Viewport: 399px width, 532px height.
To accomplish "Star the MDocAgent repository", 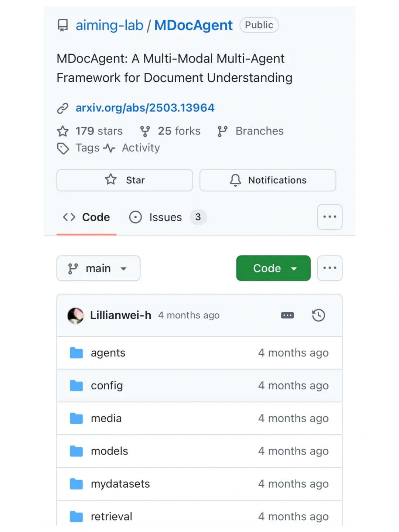I will tap(125, 180).
